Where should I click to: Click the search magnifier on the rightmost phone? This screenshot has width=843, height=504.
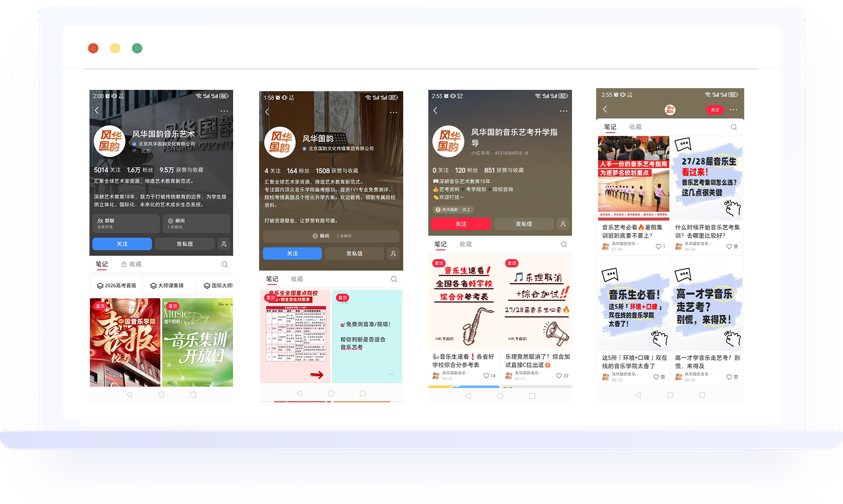point(734,127)
